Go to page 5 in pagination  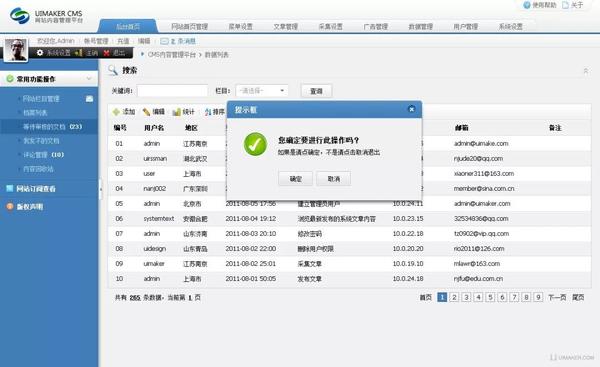point(490,297)
